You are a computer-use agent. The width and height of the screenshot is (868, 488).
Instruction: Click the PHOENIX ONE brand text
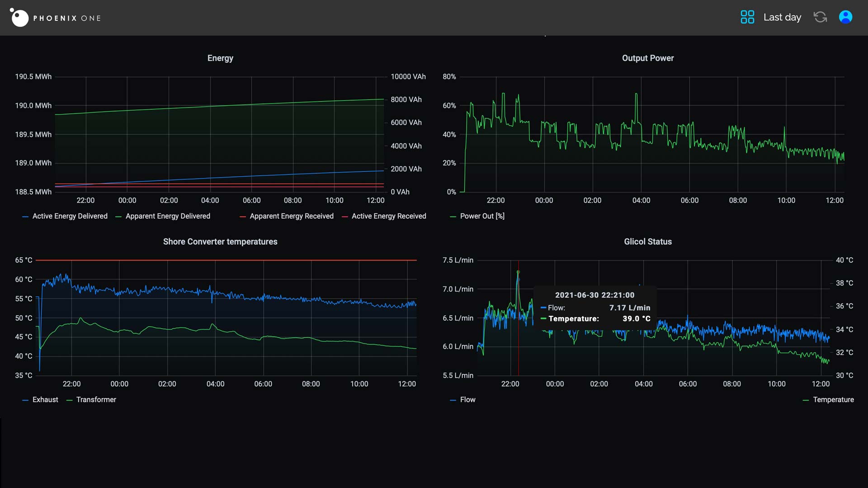click(67, 19)
